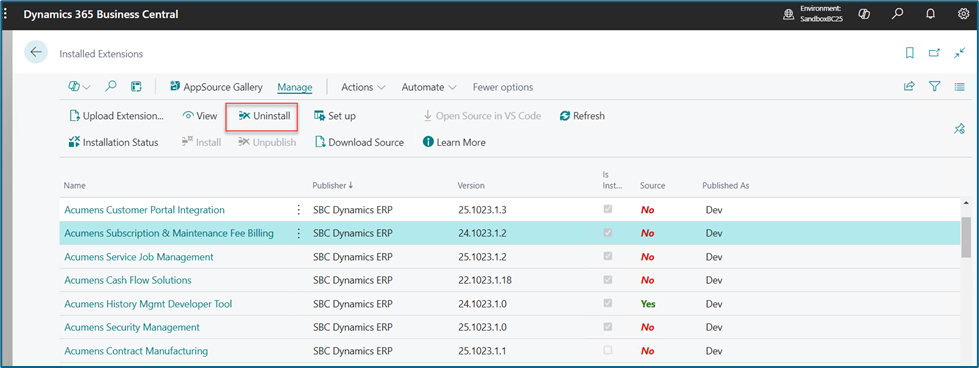Viewport: 979px width, 368px height.
Task: Open notifications bell
Action: click(x=931, y=14)
